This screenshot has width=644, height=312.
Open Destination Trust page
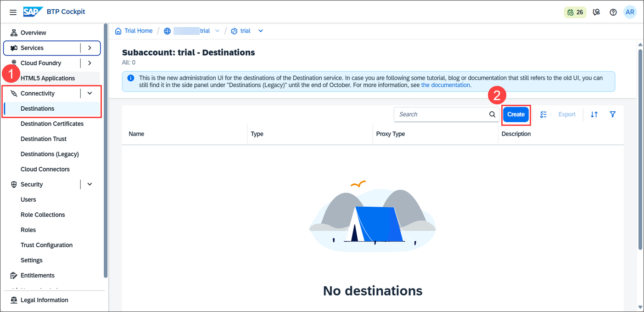(44, 139)
